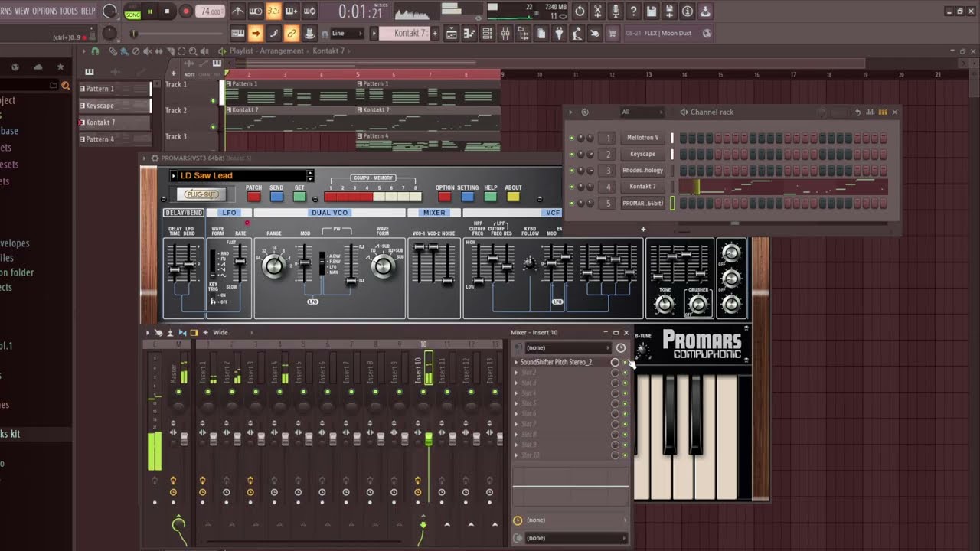Click the red PATCH button on Promars
980x551 pixels.
tap(253, 197)
